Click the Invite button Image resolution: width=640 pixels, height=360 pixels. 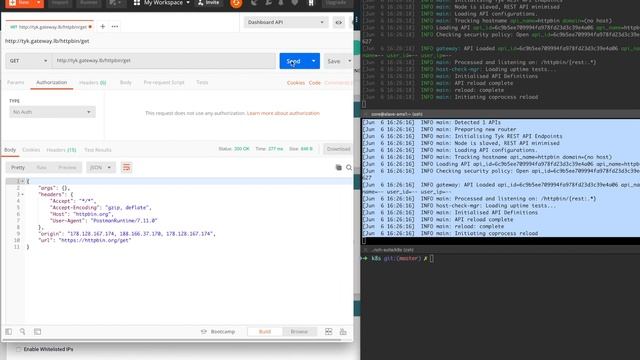click(209, 3)
